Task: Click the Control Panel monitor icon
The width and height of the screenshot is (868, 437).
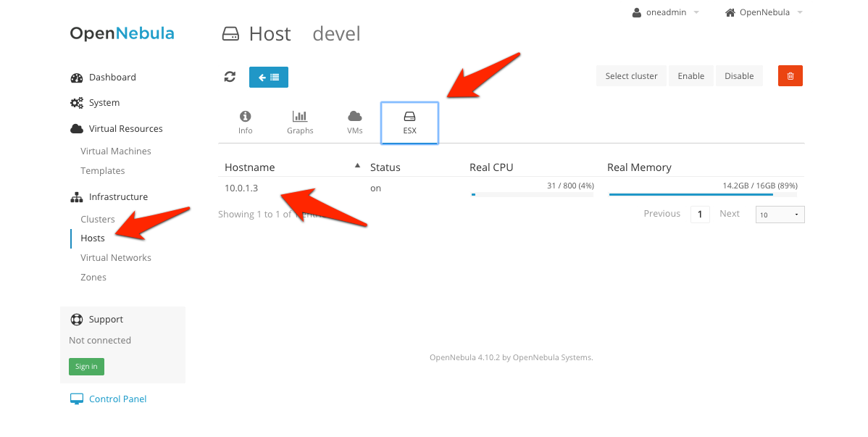Action: (x=76, y=399)
